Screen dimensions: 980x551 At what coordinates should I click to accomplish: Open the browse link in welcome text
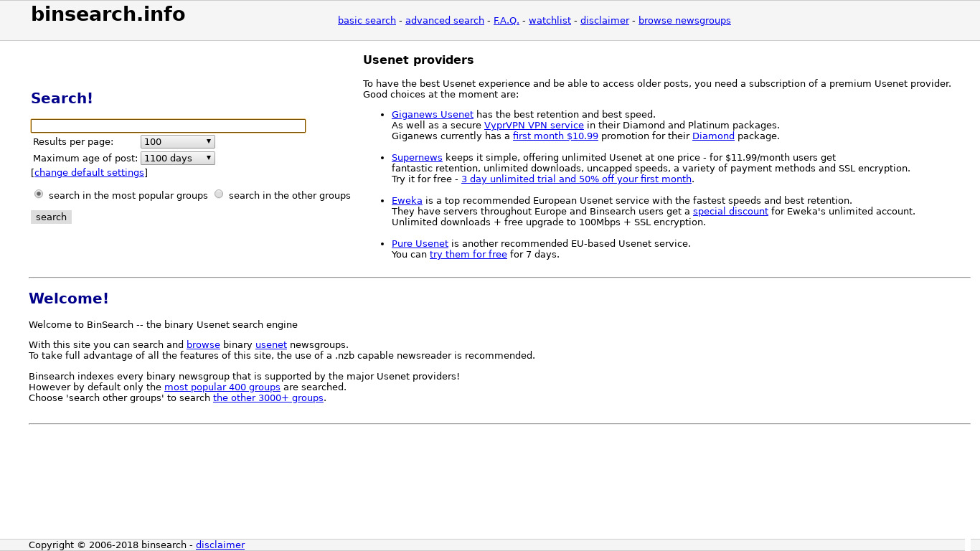point(203,345)
